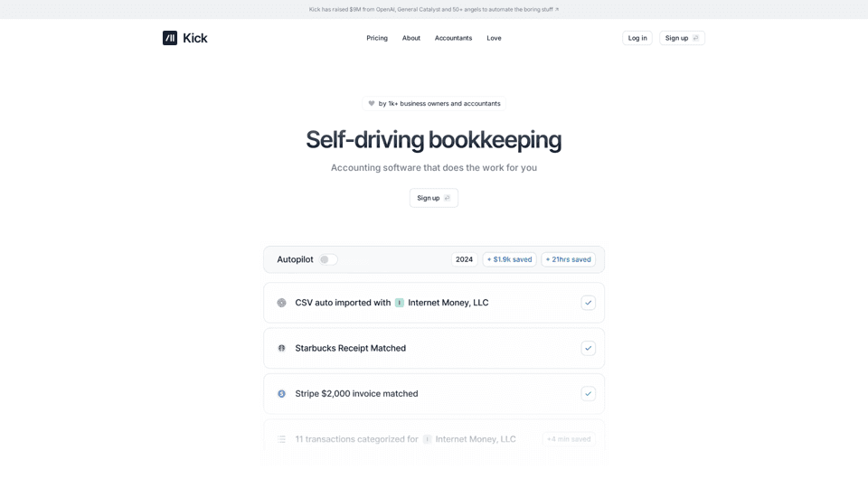Viewport: 868px width, 488px height.
Task: Click the Kick logo icon
Action: (170, 38)
